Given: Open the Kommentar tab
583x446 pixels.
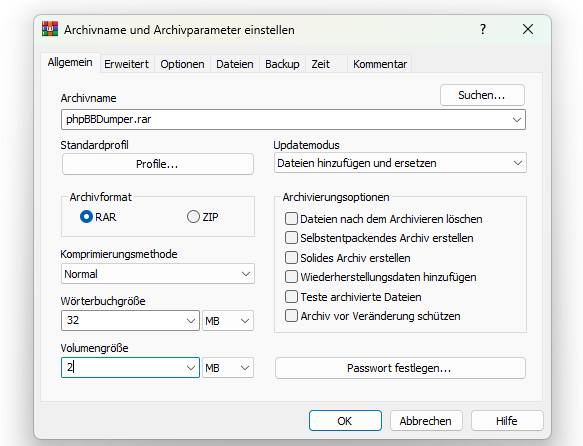Looking at the screenshot, I should [x=380, y=64].
